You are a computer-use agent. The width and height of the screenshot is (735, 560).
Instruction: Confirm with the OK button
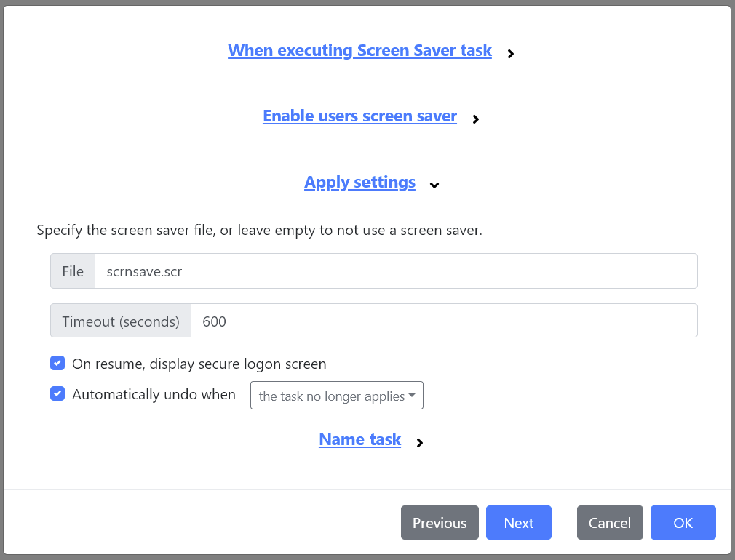(683, 522)
